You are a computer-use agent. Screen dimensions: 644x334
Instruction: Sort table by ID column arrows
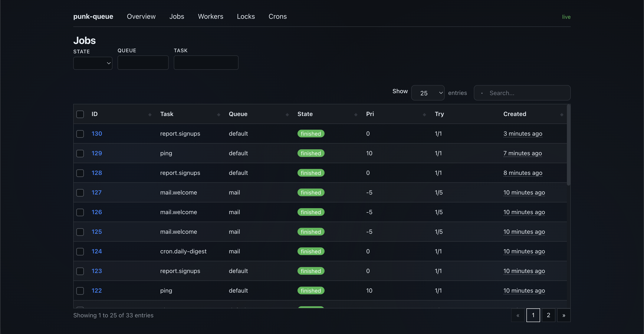click(150, 114)
